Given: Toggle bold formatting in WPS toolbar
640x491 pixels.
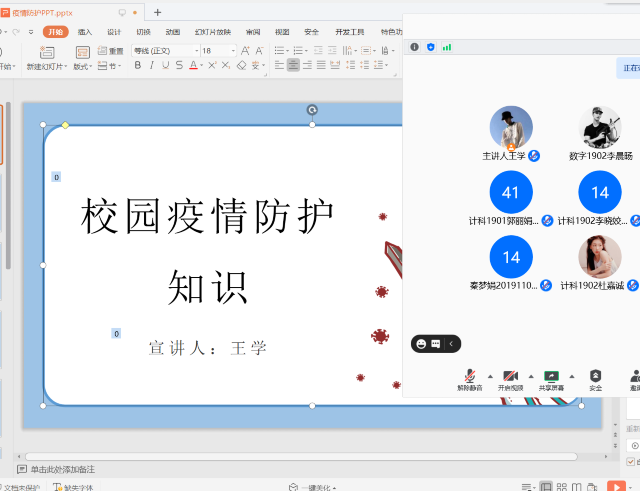Looking at the screenshot, I should tap(138, 65).
